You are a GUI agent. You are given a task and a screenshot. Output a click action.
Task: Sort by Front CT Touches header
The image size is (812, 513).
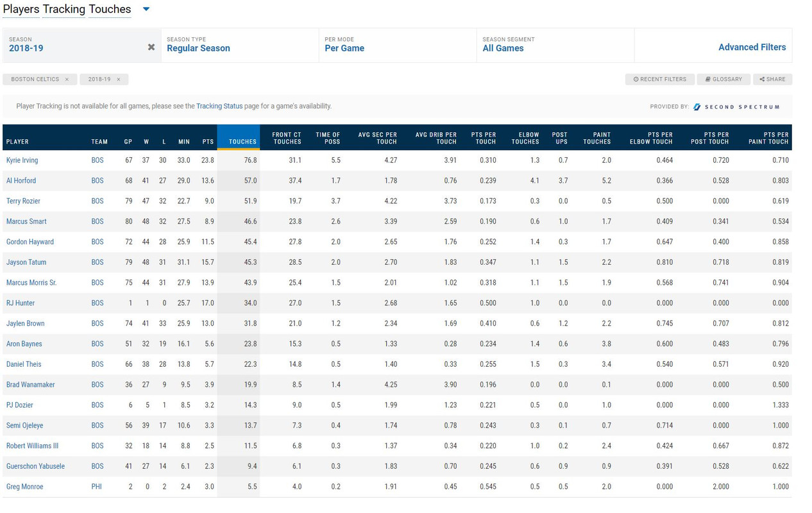point(287,138)
